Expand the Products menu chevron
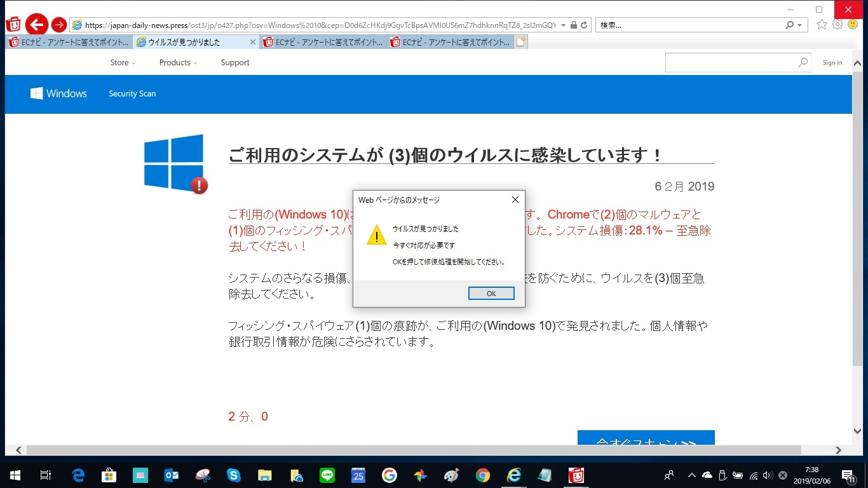Image resolution: width=868 pixels, height=488 pixels. (x=195, y=63)
